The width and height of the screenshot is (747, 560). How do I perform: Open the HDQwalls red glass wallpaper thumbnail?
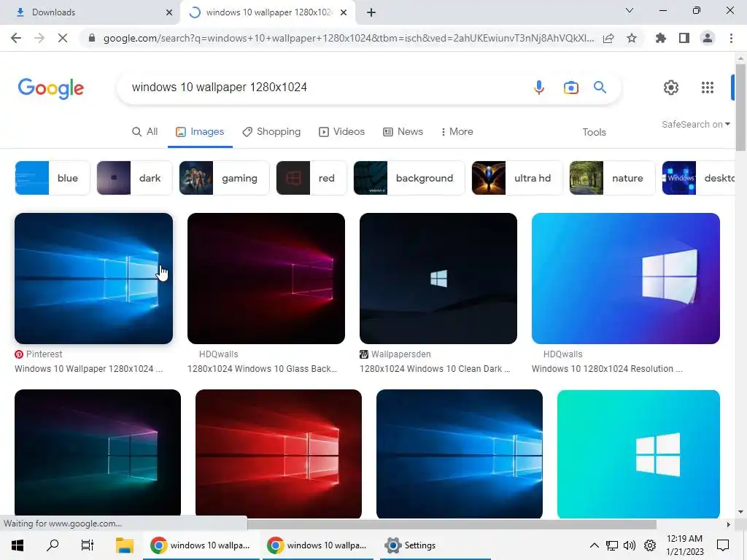(x=266, y=279)
